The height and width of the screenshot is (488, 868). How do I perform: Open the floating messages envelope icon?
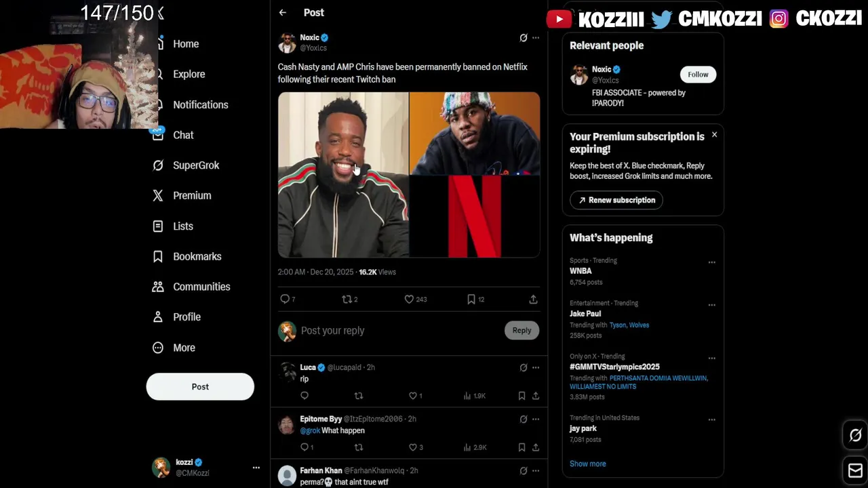pyautogui.click(x=855, y=470)
